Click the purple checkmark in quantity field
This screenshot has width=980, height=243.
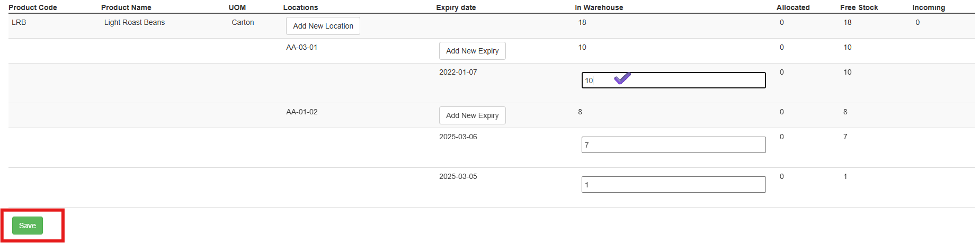[x=622, y=78]
